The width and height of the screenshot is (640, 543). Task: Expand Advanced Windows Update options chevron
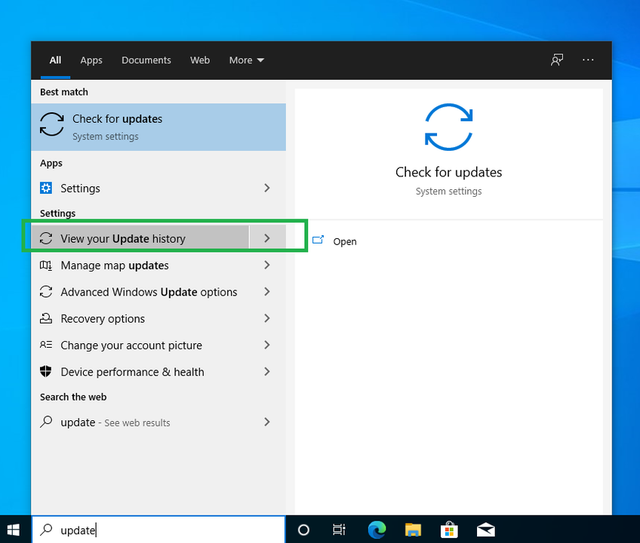pos(267,292)
